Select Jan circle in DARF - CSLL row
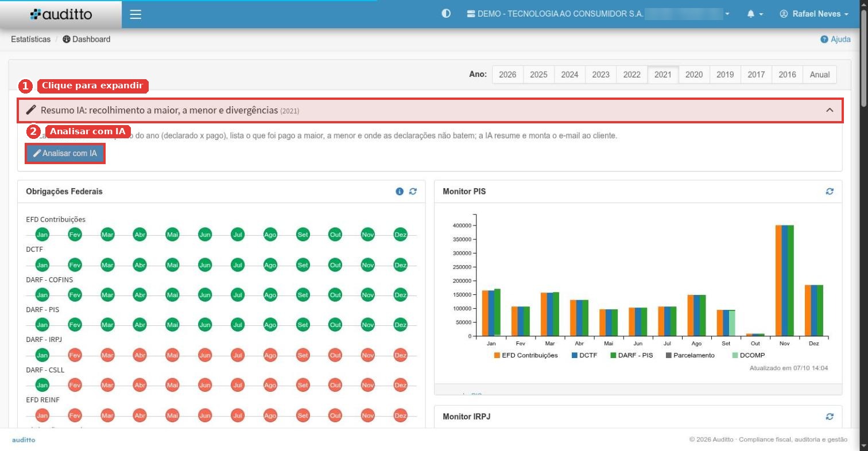 coord(42,384)
